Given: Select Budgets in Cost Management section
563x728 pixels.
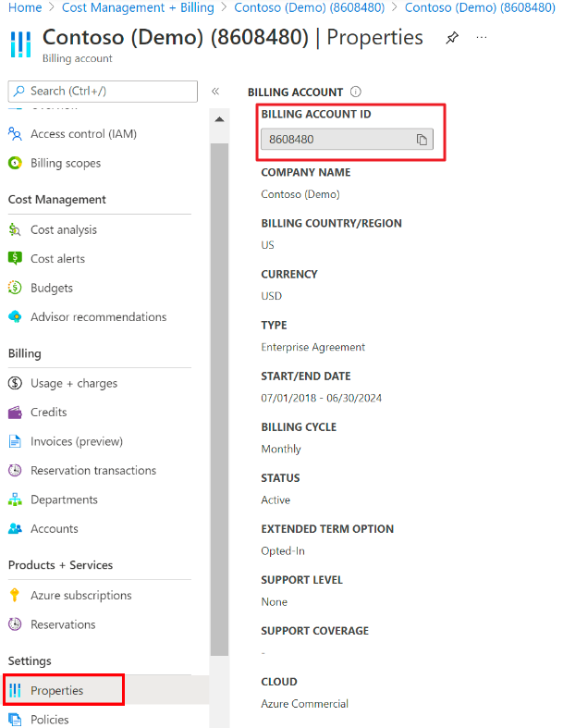Looking at the screenshot, I should pos(51,288).
